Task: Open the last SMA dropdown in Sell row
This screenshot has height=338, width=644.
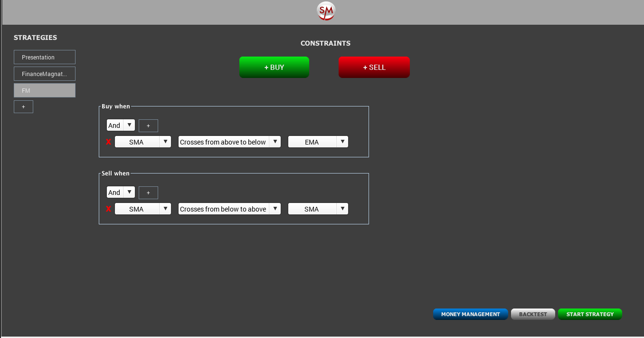Action: pyautogui.click(x=318, y=209)
